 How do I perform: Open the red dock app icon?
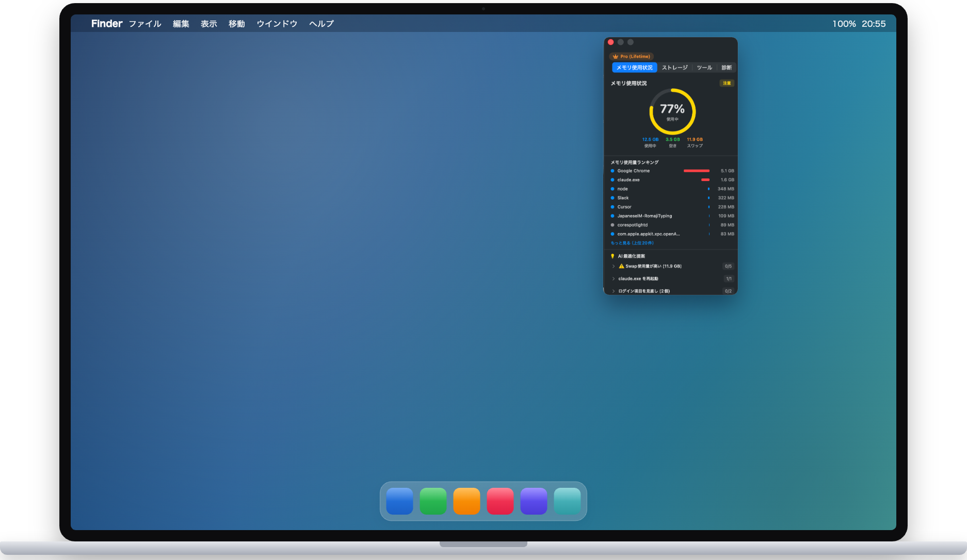[500, 501]
